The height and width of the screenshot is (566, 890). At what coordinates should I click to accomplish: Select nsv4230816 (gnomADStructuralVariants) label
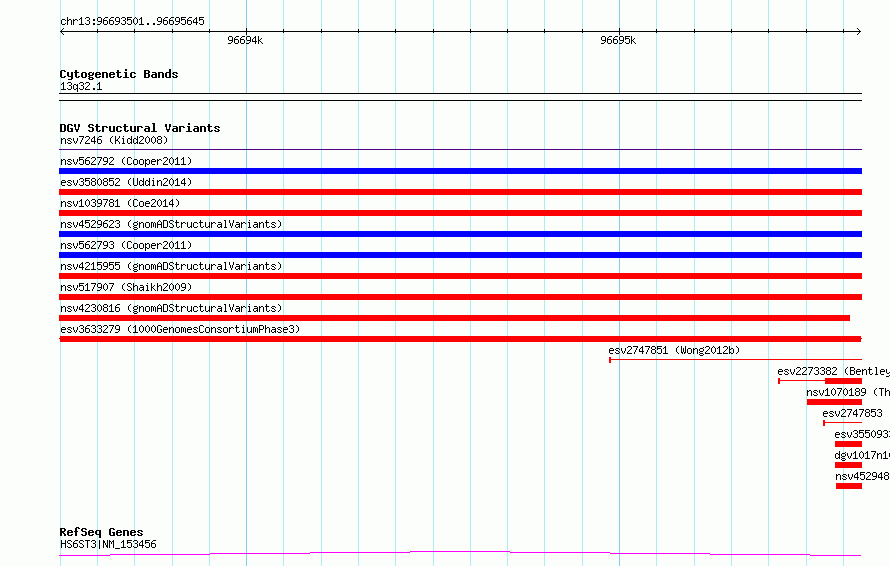pos(171,308)
